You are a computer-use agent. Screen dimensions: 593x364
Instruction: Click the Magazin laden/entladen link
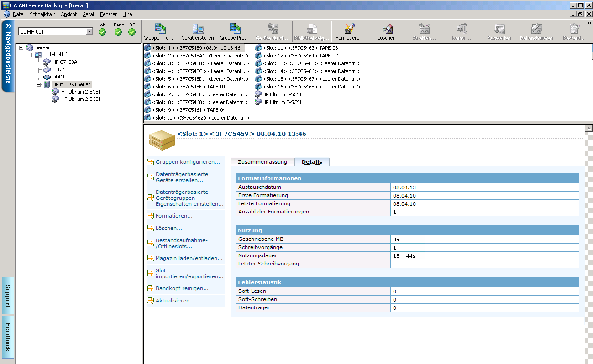[189, 258]
